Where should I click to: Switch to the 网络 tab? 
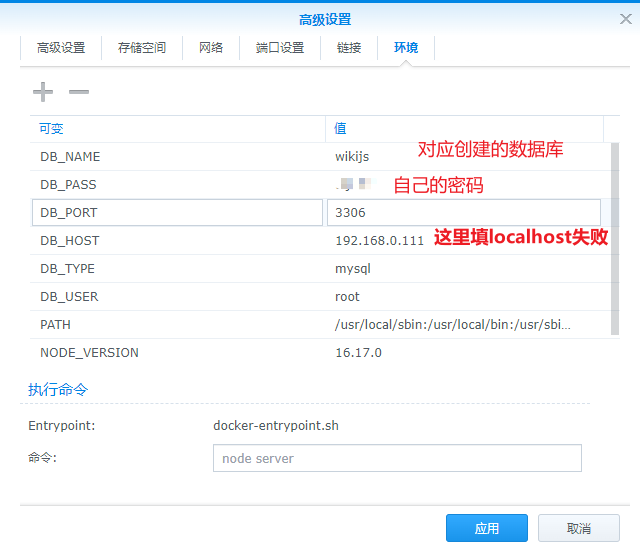[211, 48]
